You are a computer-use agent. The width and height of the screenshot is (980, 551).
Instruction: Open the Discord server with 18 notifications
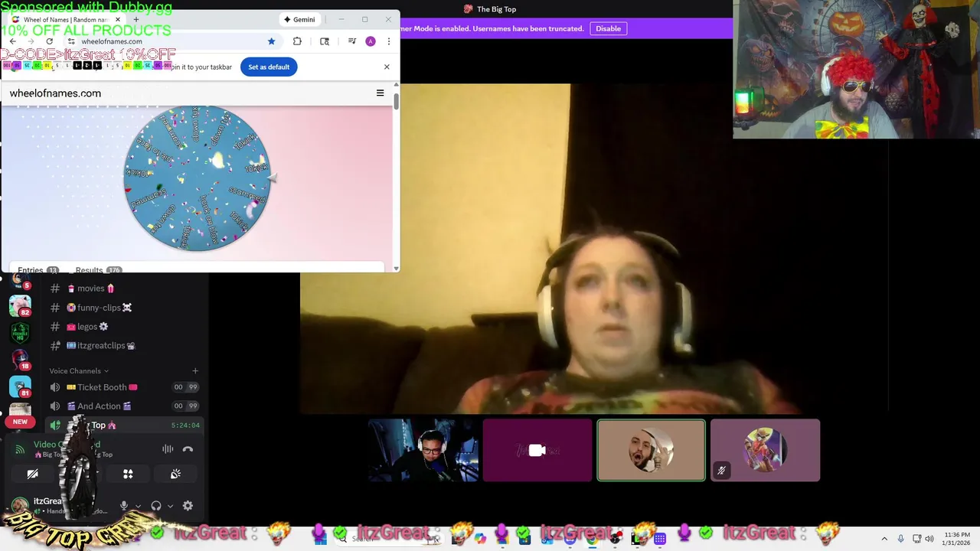click(x=20, y=360)
